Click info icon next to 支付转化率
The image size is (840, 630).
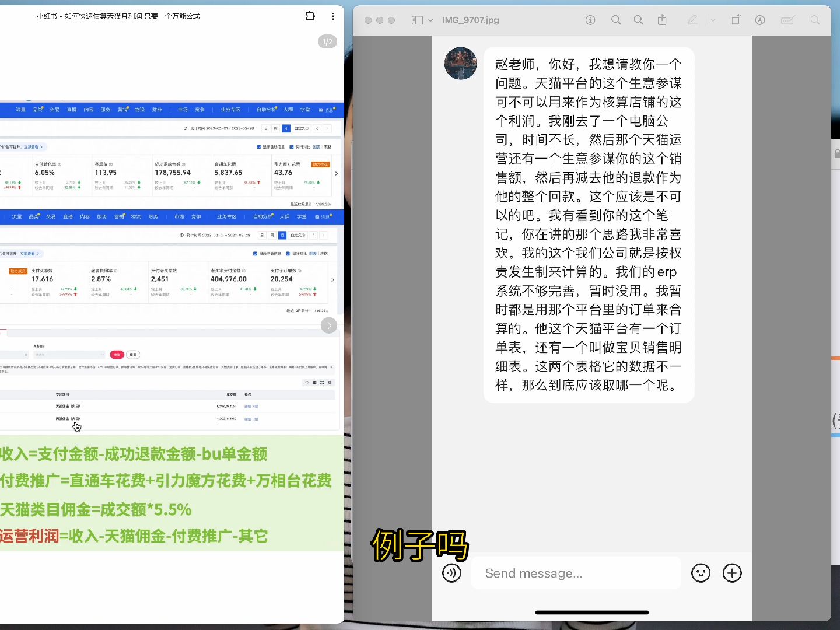(60, 164)
